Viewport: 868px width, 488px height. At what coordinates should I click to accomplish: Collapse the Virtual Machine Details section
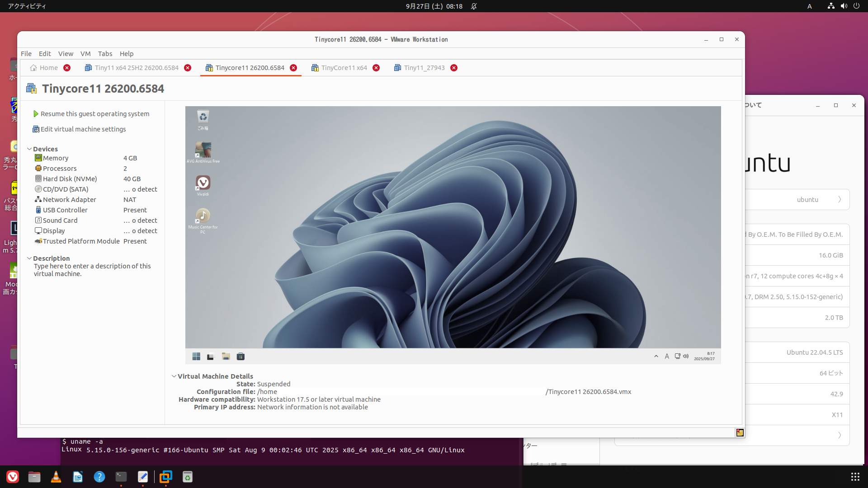point(174,376)
